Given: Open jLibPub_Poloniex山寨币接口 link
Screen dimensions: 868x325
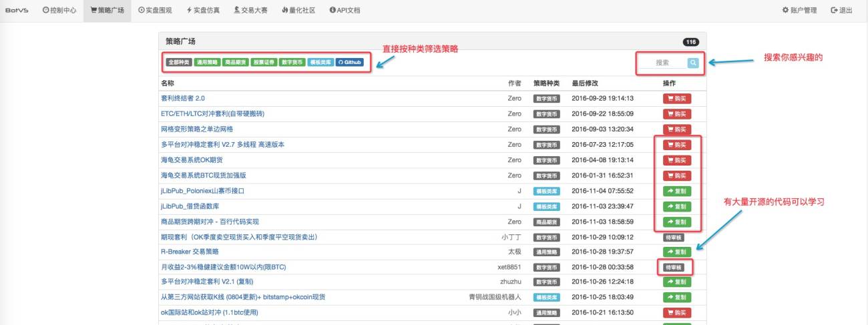Looking at the screenshot, I should tap(203, 191).
